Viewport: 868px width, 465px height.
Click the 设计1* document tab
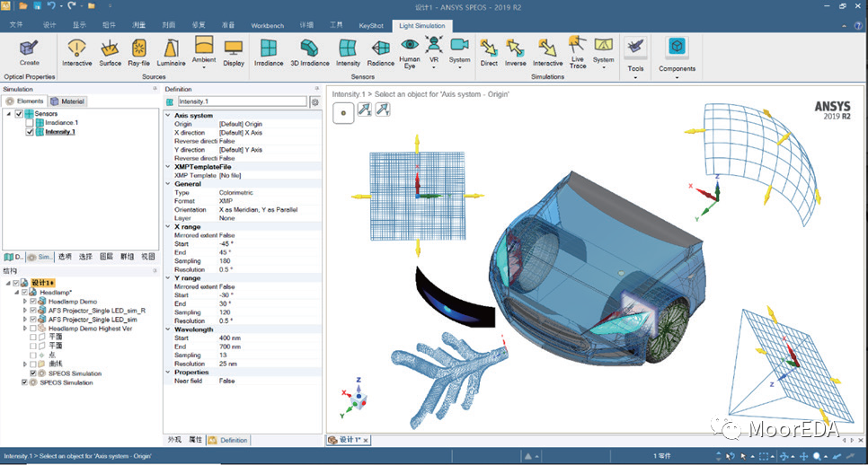coord(349,440)
